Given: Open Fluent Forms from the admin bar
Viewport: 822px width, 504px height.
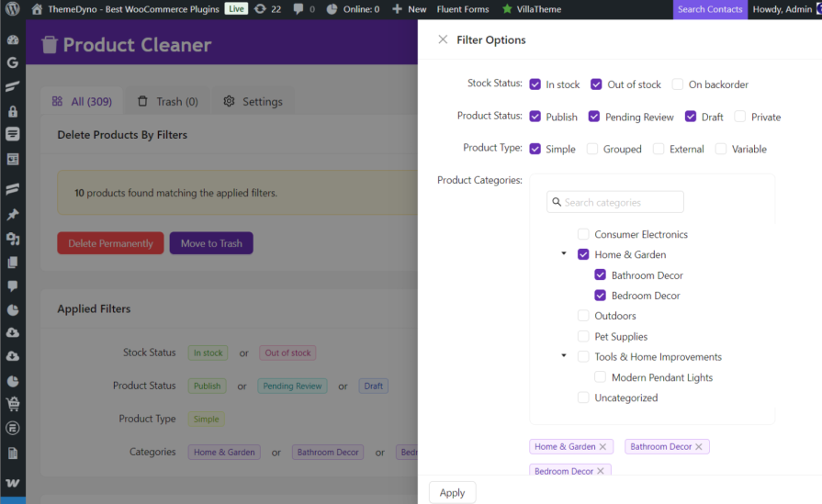Looking at the screenshot, I should tap(463, 9).
